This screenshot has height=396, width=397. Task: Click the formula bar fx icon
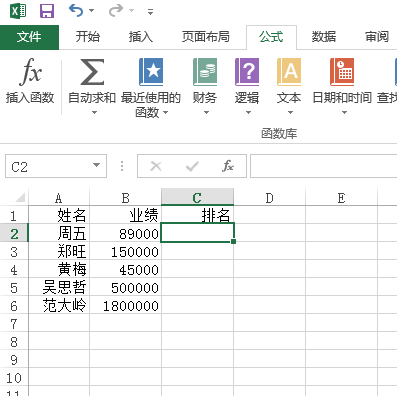tap(228, 166)
